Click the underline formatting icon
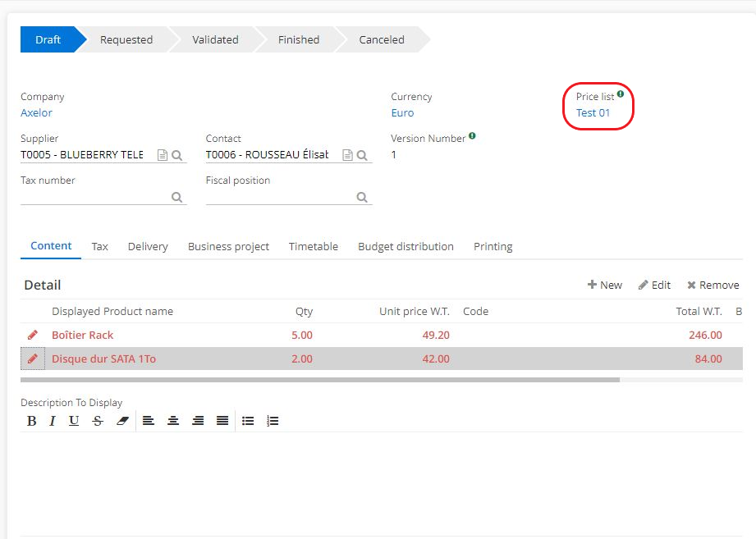 pyautogui.click(x=74, y=421)
